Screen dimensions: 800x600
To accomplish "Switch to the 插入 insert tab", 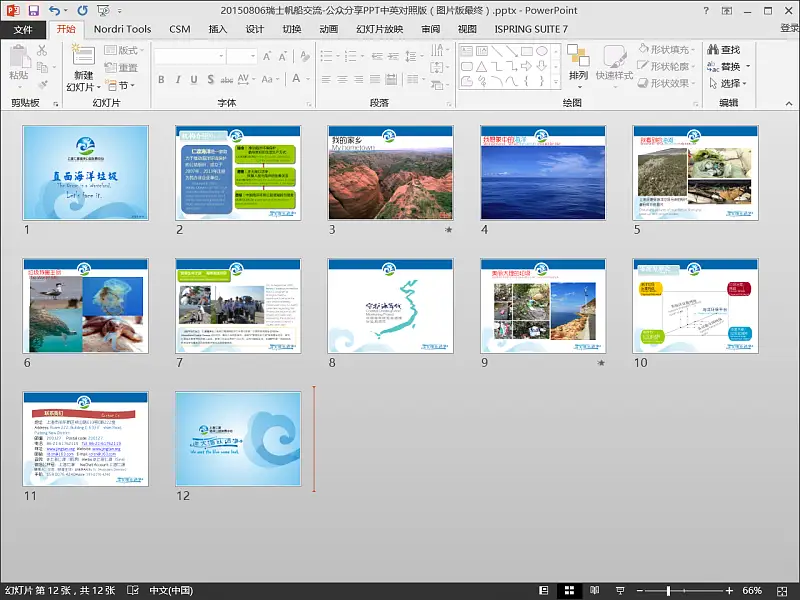I will coord(218,30).
